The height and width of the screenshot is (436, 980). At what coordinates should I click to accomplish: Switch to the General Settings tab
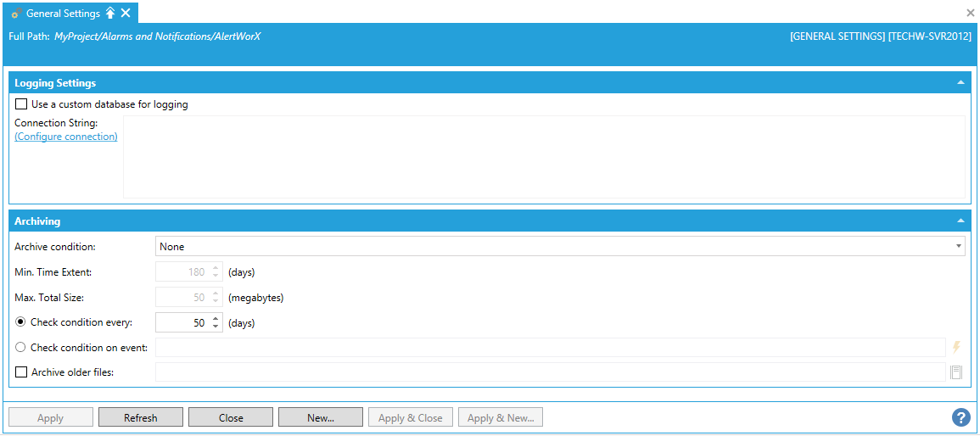63,14
